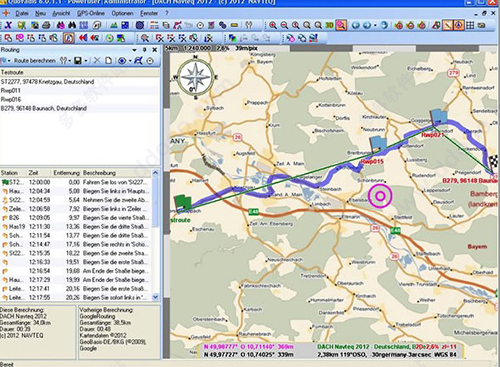Toggle the highlighted pencil draw tool

point(448,25)
